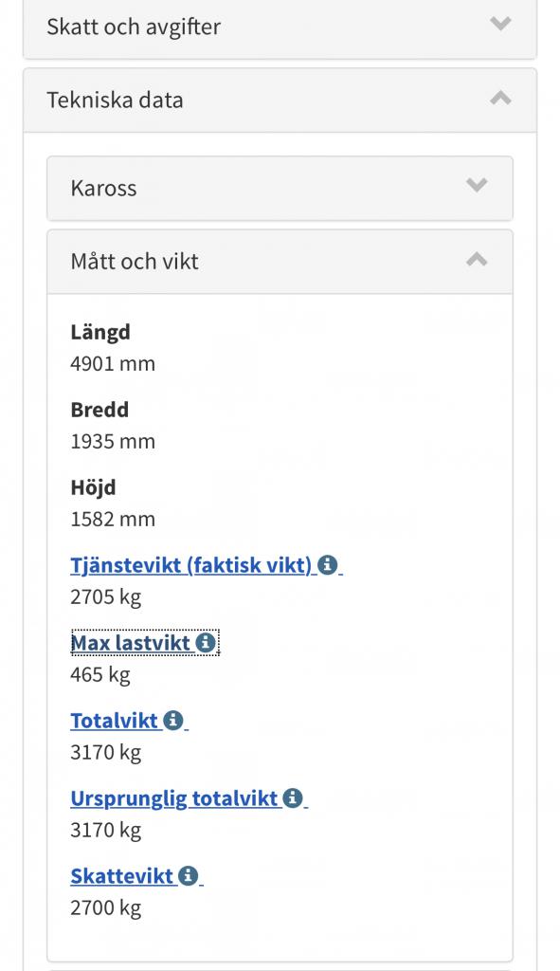Show info icon next to Skattevikt

pyautogui.click(x=189, y=875)
